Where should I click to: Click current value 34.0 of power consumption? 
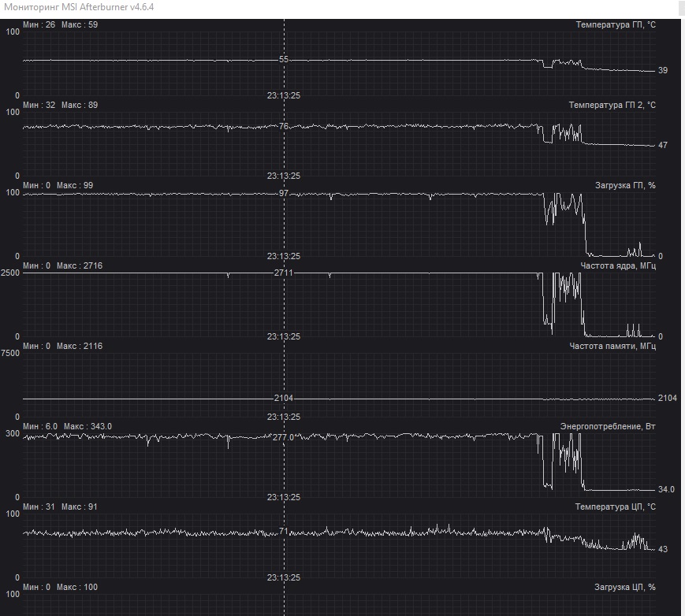pyautogui.click(x=667, y=489)
